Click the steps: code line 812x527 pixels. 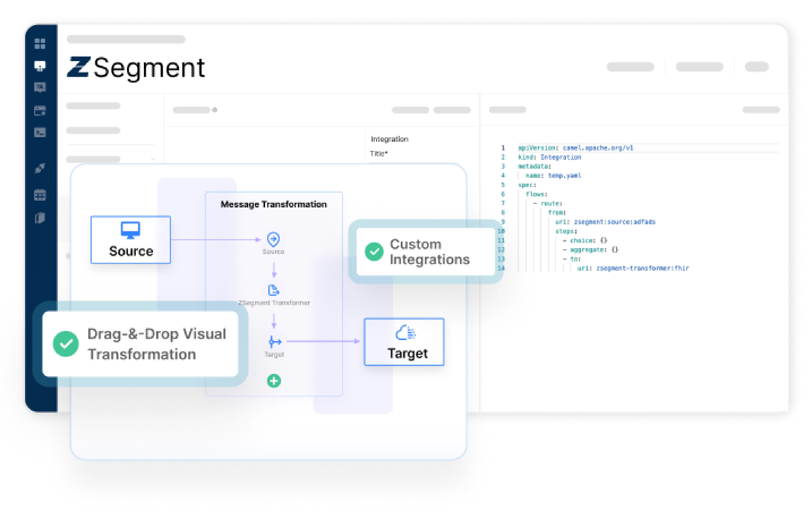pyautogui.click(x=566, y=231)
